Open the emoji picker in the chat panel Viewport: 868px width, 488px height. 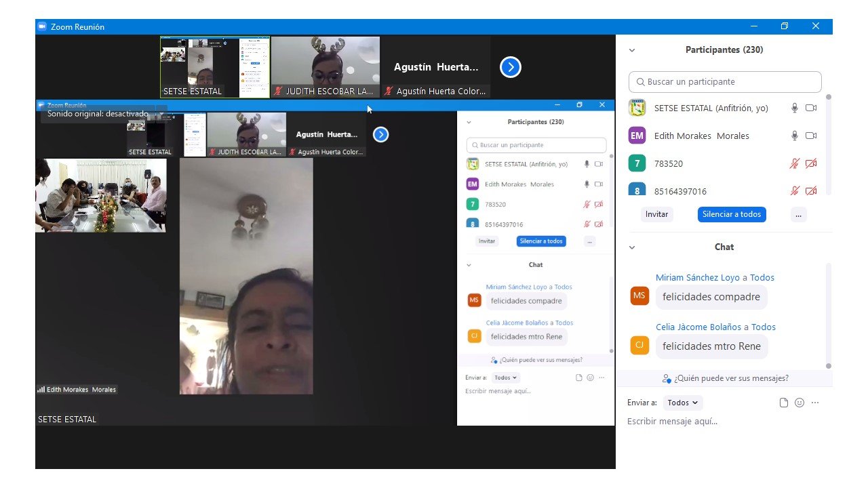click(x=800, y=403)
